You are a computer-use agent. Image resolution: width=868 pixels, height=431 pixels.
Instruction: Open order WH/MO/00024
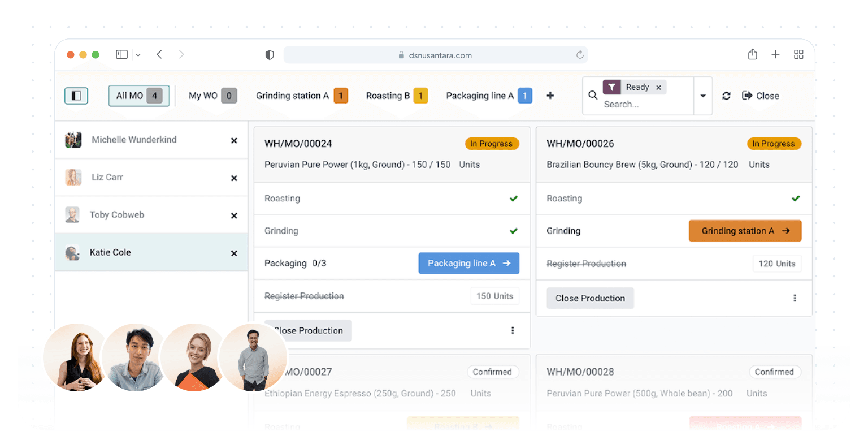tap(298, 144)
